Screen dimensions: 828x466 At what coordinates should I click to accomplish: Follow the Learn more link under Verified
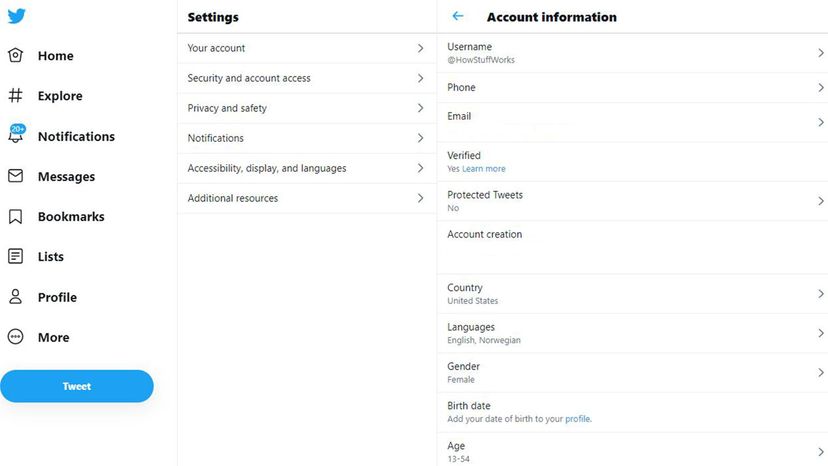click(484, 169)
